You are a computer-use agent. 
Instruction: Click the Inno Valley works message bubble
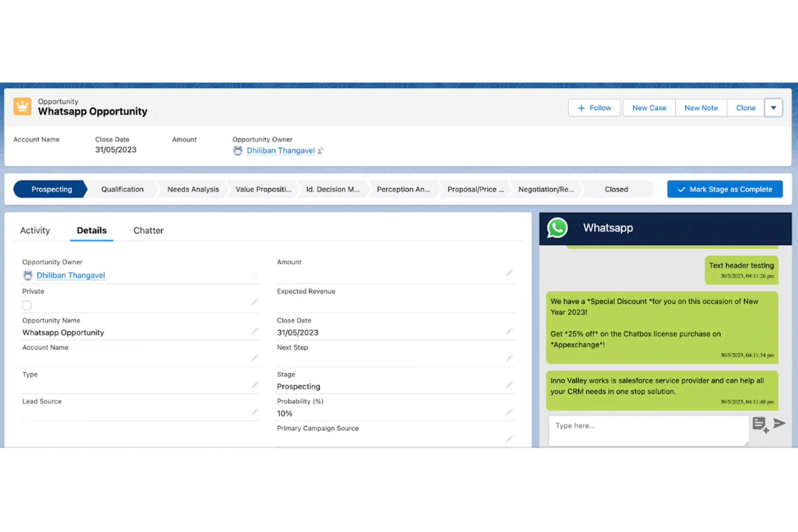tap(662, 391)
